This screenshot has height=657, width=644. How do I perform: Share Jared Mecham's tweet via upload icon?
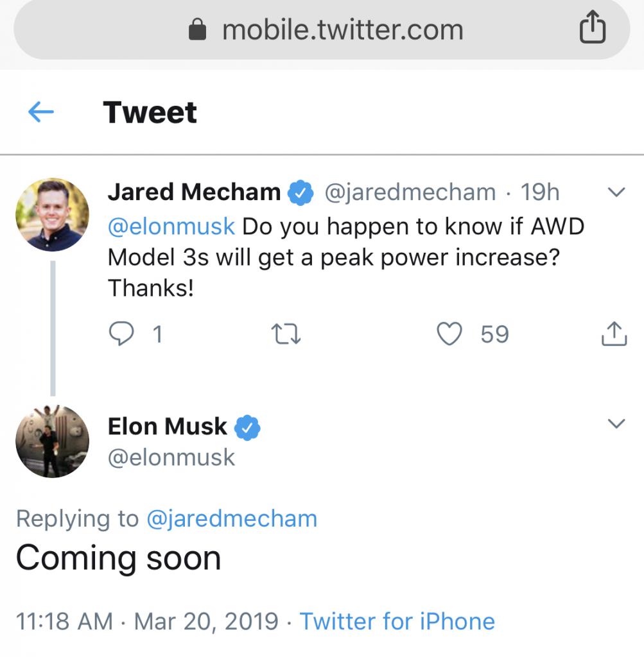pyautogui.click(x=613, y=334)
